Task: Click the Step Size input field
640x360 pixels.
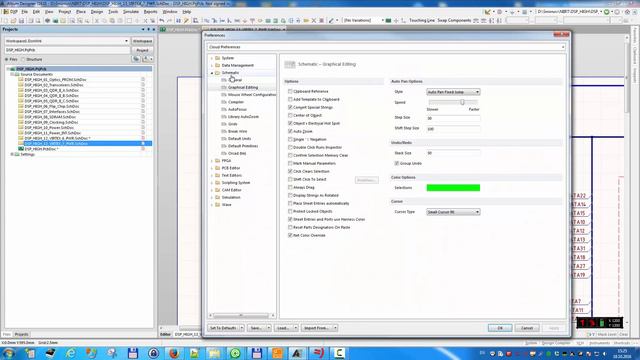Action: pos(453,118)
